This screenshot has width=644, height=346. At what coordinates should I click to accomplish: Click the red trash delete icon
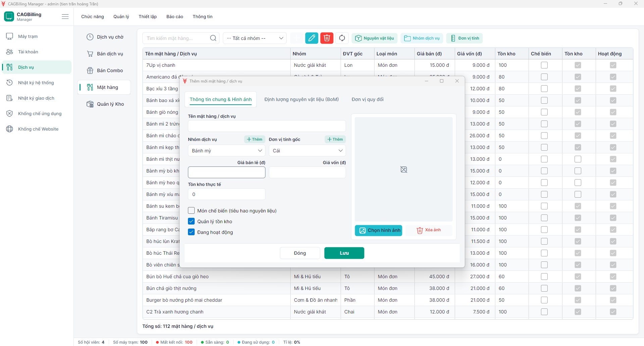coord(327,38)
